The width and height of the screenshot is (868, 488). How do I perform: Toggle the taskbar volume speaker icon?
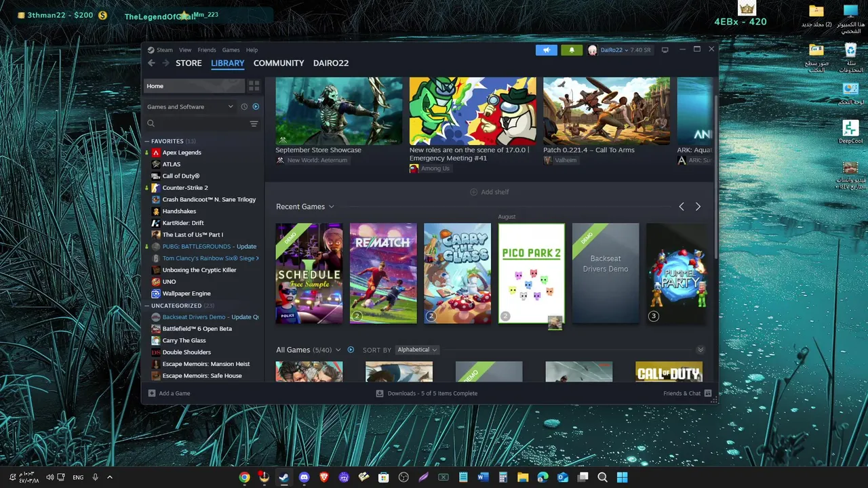tap(50, 477)
